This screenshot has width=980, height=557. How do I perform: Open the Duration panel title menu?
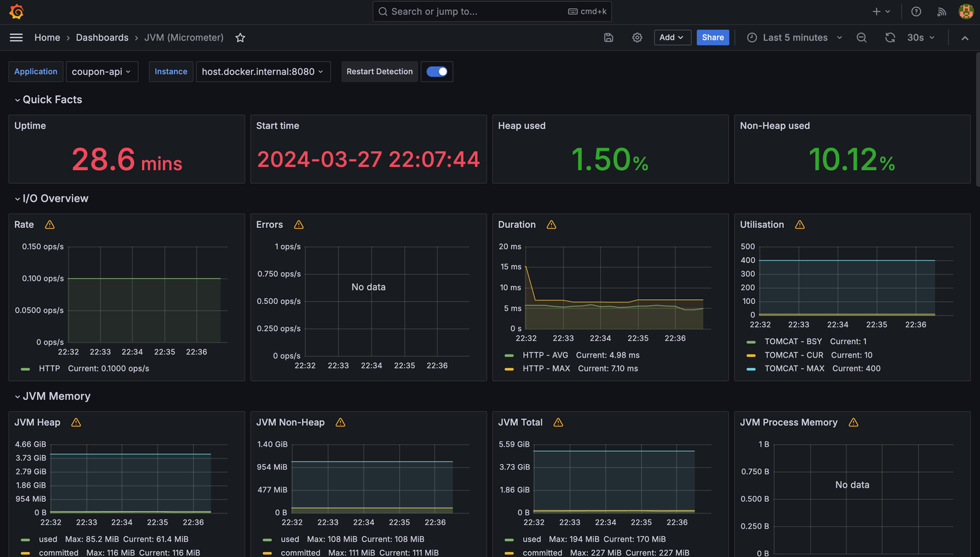coord(517,225)
